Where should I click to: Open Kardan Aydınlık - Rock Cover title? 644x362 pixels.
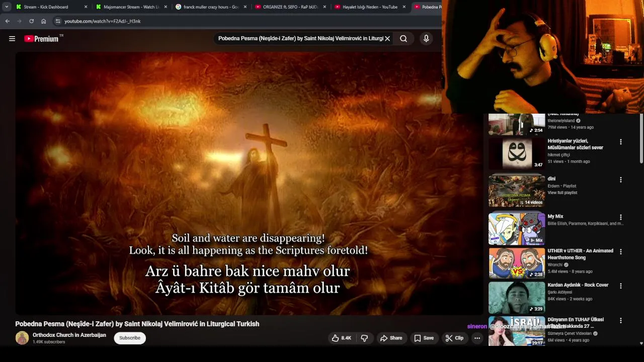click(578, 285)
